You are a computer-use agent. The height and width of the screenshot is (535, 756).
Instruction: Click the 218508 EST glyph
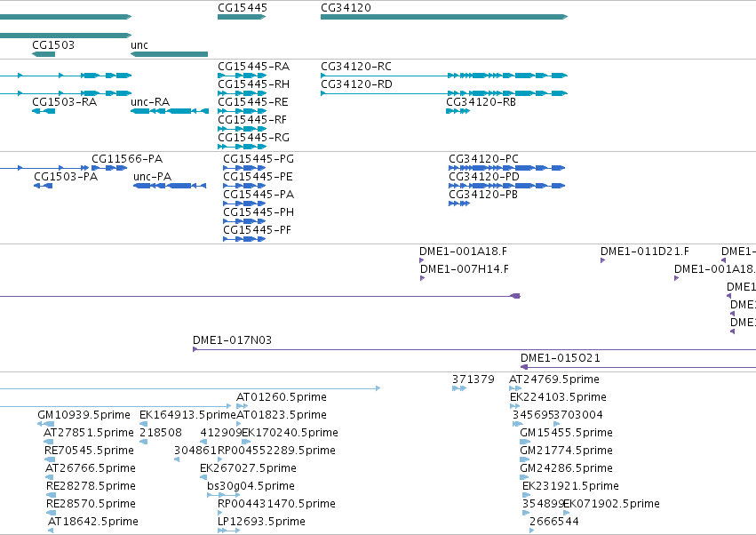(144, 442)
